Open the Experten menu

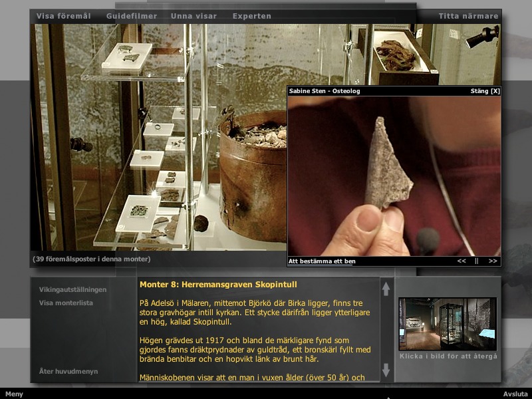pos(252,16)
